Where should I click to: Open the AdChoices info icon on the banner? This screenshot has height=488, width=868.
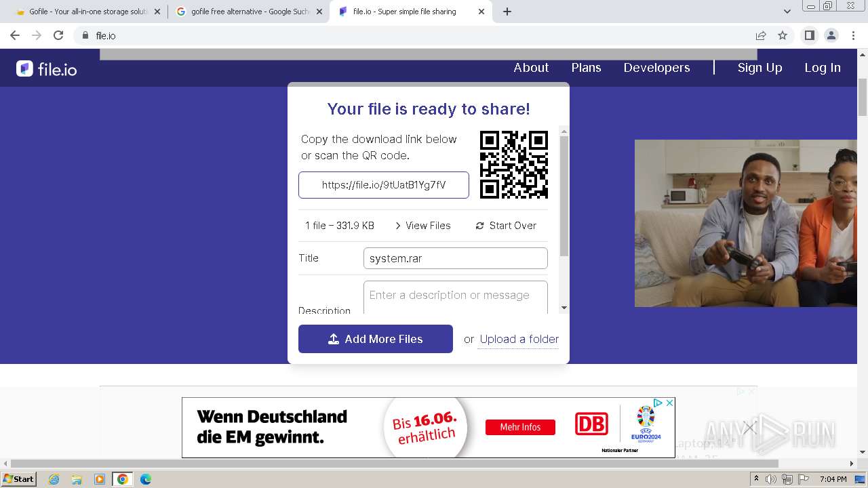pos(658,403)
